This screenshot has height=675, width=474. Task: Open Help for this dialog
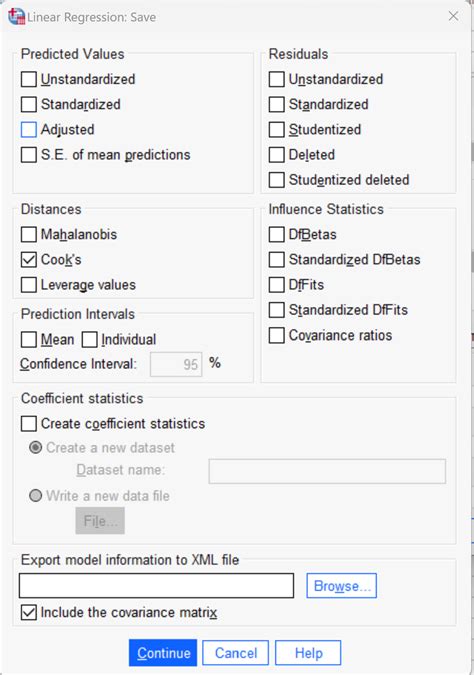tap(308, 653)
